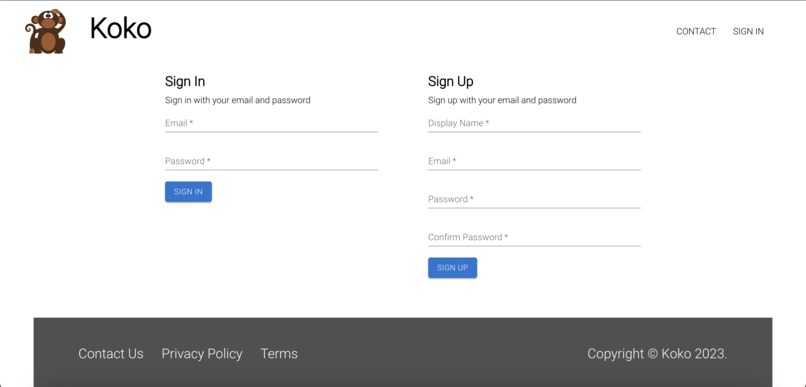Open Contact Us footer link
The image size is (806, 387).
111,354
